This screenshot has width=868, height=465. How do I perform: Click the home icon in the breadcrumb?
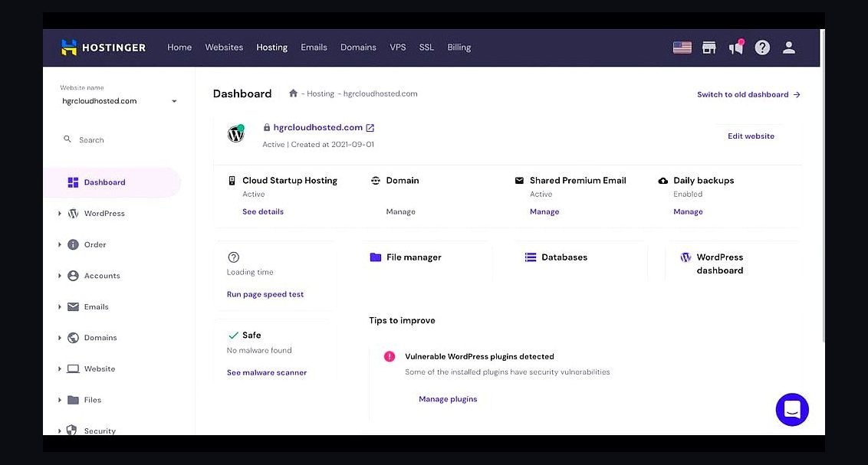point(294,93)
